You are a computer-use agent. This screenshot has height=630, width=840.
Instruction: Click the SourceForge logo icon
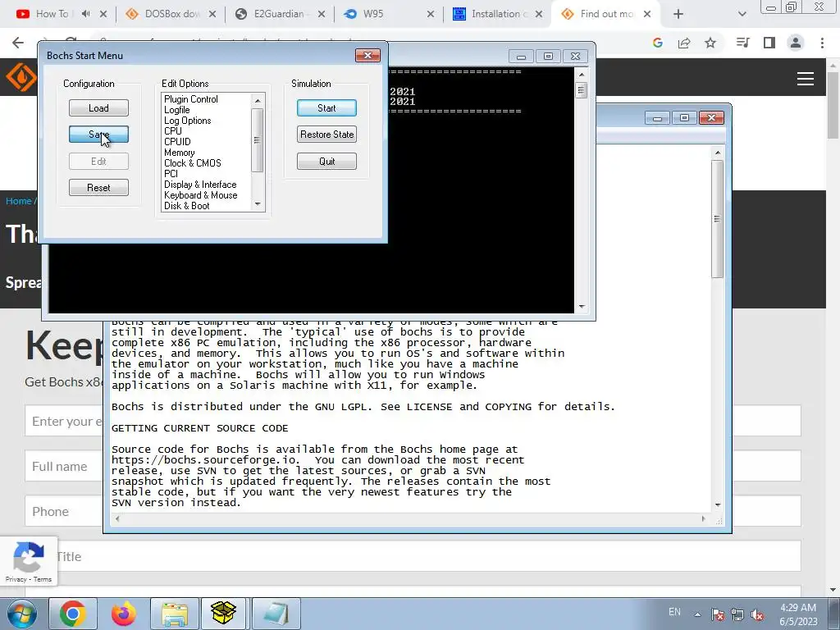point(21,77)
